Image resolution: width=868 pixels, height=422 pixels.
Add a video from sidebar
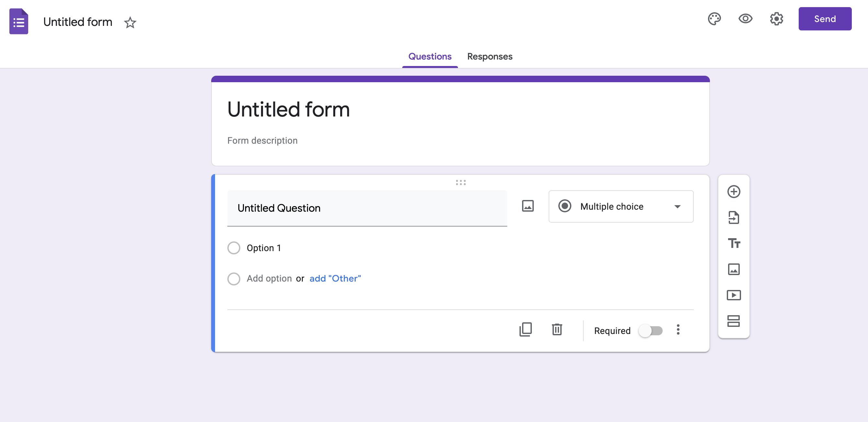pos(734,295)
